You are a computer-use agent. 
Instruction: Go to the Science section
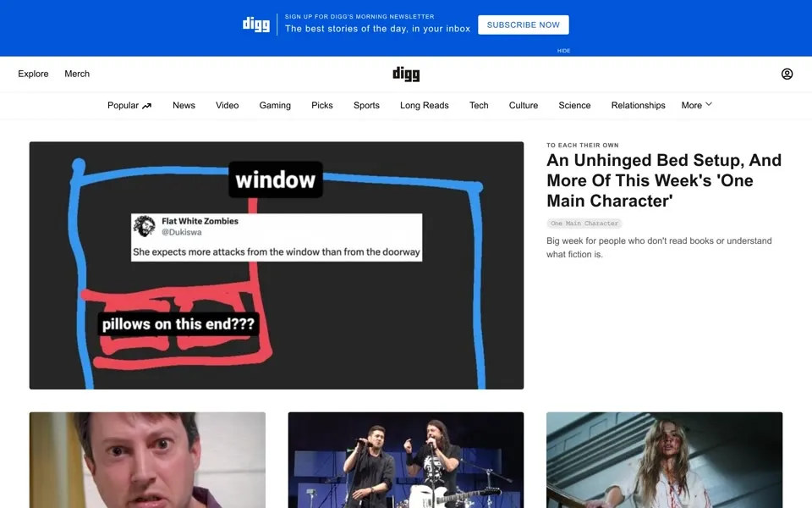[x=574, y=105]
